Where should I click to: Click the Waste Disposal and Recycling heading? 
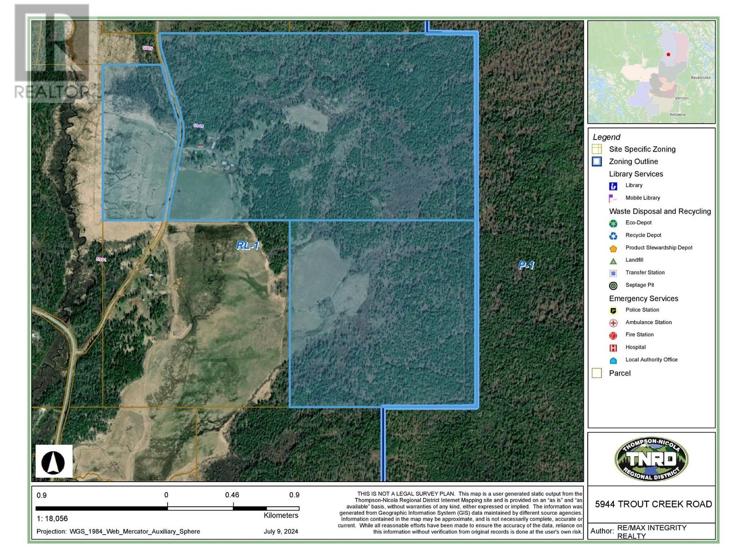click(x=660, y=211)
